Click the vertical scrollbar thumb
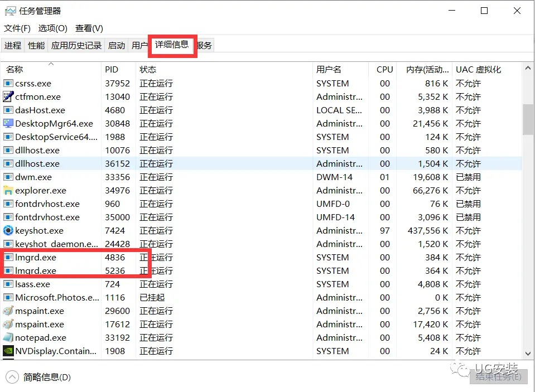The width and height of the screenshot is (535, 392). (528, 119)
